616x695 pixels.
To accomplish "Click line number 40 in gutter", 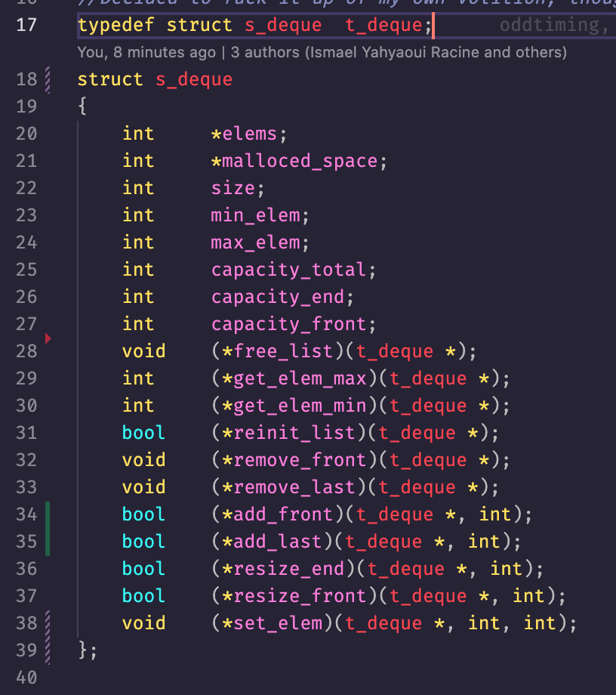I will point(26,678).
